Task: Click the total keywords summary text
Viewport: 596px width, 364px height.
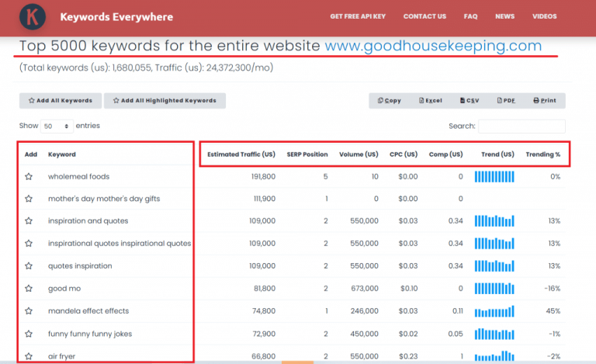Action: 147,68
